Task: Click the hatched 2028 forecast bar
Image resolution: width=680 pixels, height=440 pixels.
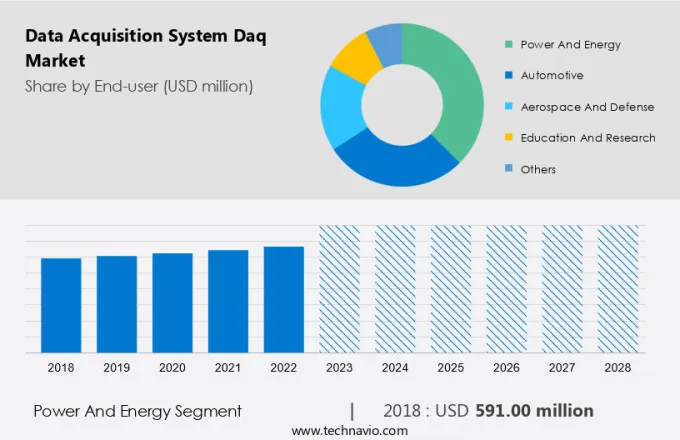Action: 617,288
